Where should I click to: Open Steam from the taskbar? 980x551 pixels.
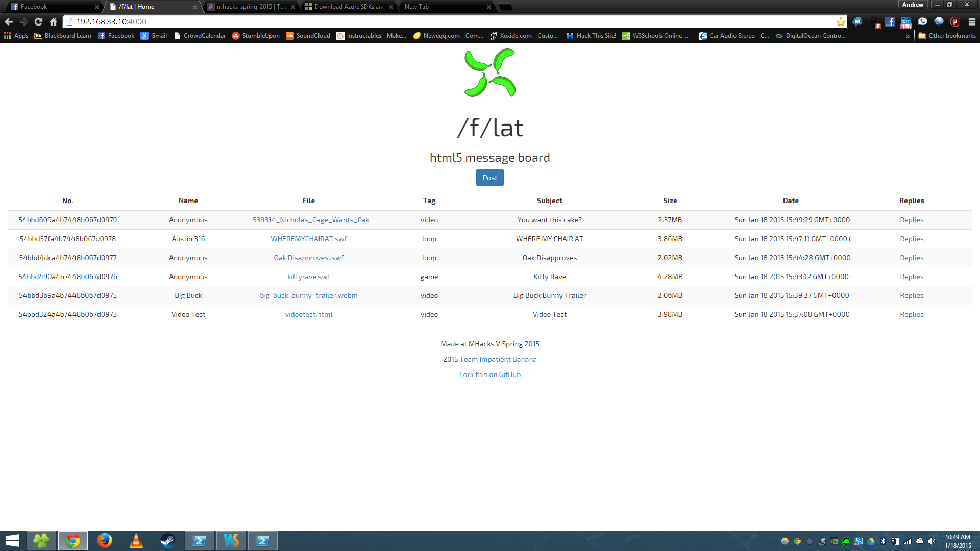coord(168,540)
